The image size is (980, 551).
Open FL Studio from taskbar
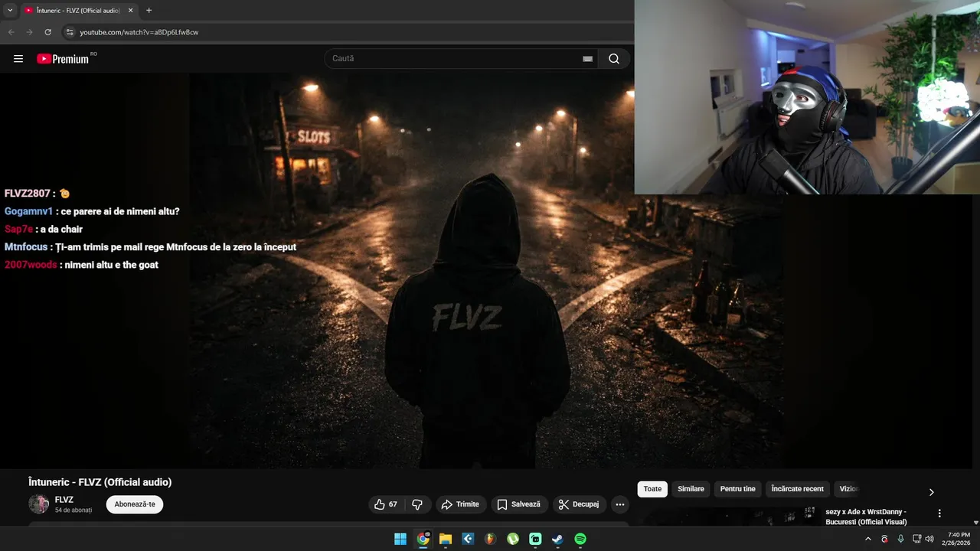(490, 539)
